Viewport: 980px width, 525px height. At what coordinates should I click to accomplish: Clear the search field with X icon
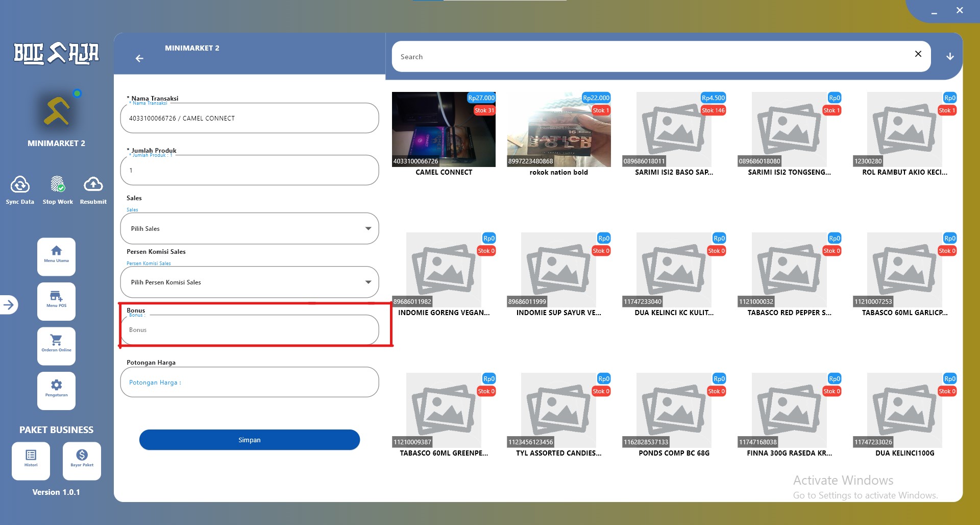click(918, 54)
